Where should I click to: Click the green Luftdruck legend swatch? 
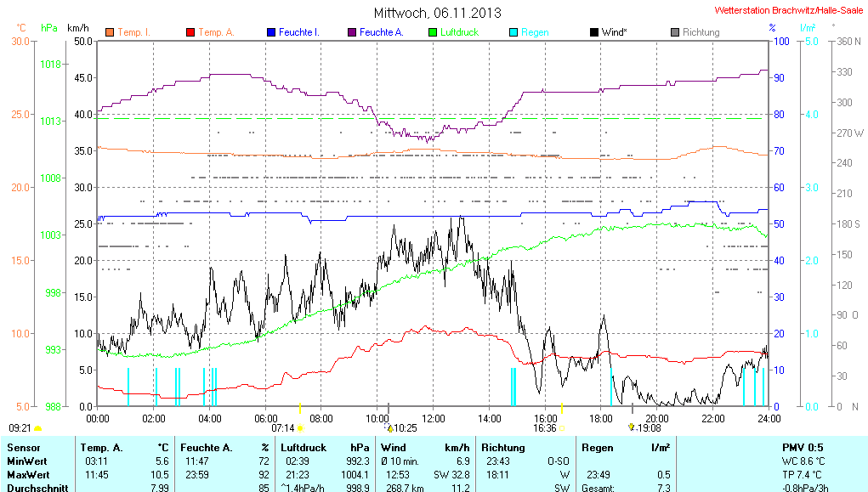point(433,32)
